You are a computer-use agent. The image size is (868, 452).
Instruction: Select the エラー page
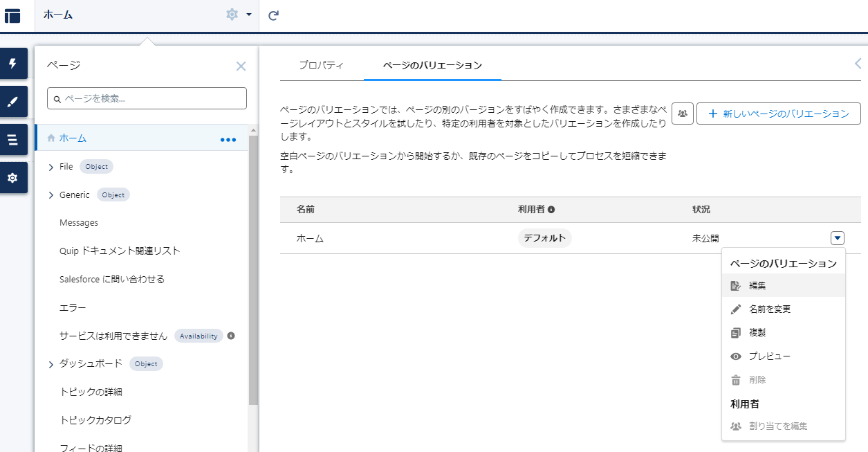73,307
